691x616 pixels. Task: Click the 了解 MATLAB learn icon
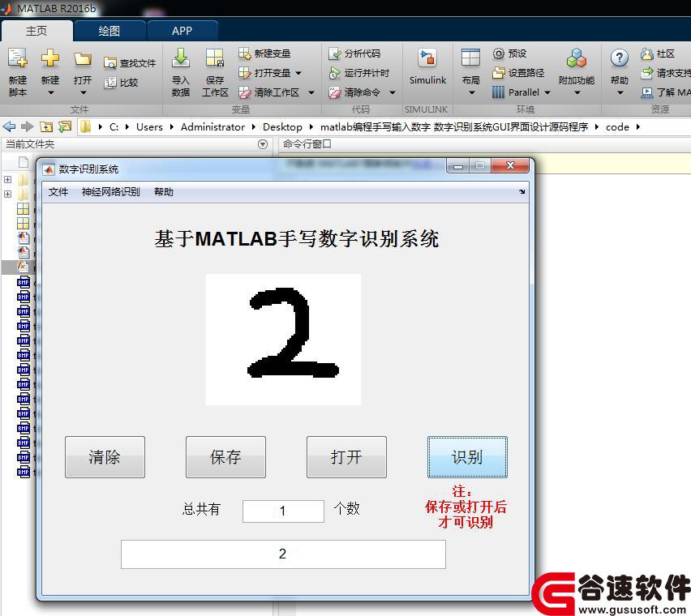[x=647, y=92]
